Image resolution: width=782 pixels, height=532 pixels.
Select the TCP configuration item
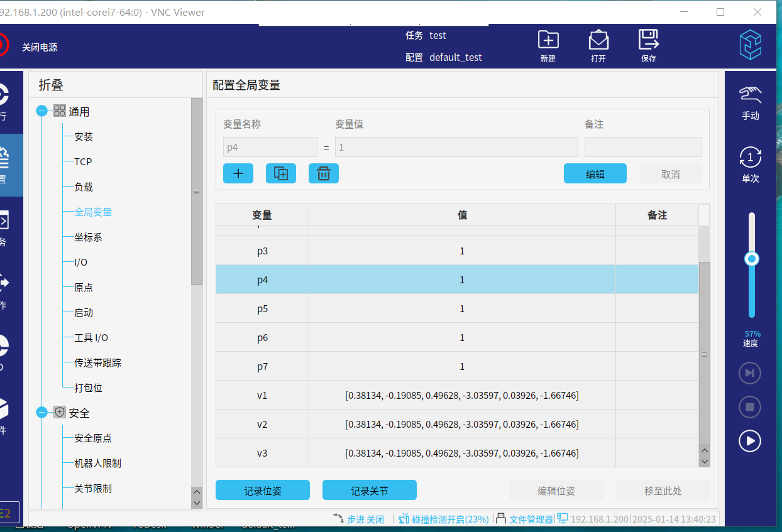coord(83,162)
